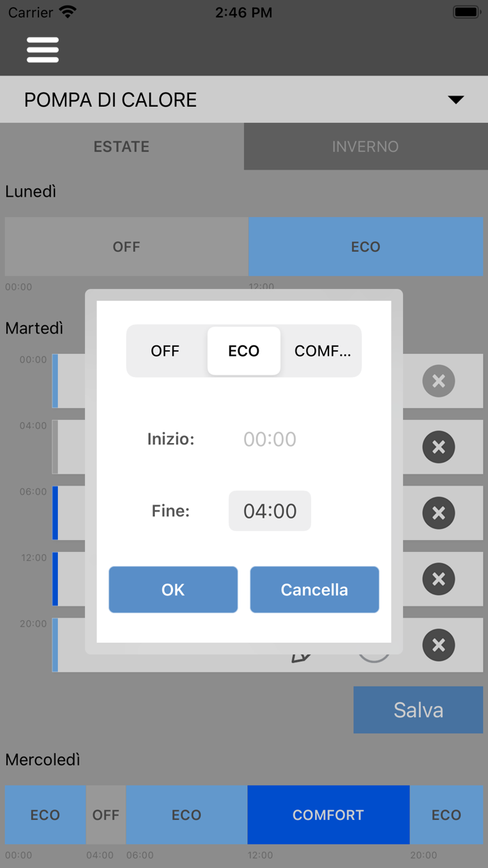This screenshot has width=488, height=868.
Task: Select Wednesday's COMFORT time block
Action: [x=328, y=814]
